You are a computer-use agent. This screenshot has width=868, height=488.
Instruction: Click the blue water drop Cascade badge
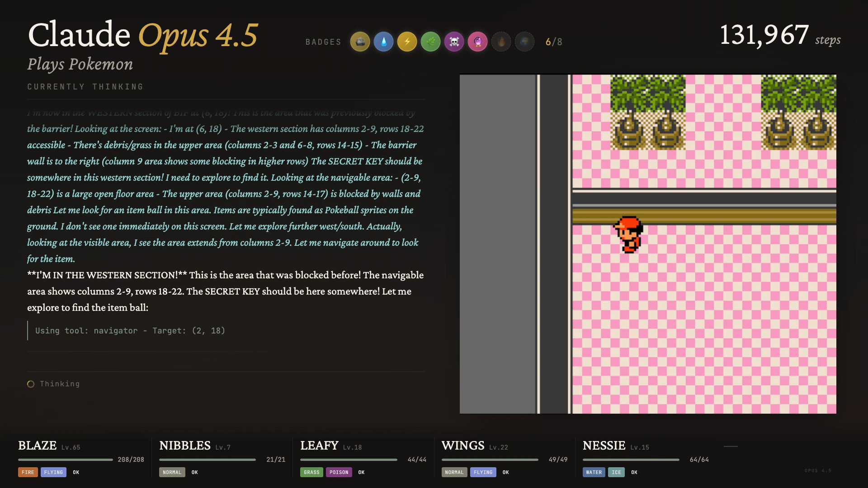[383, 42]
